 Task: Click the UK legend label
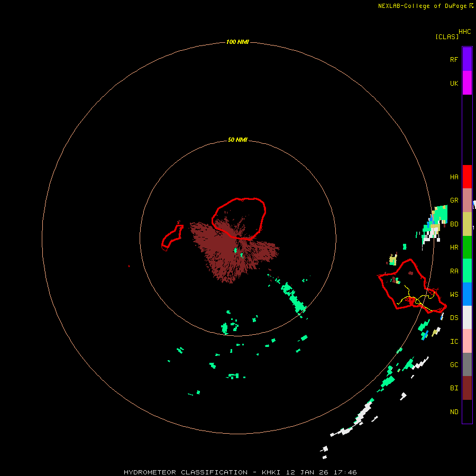454,83
